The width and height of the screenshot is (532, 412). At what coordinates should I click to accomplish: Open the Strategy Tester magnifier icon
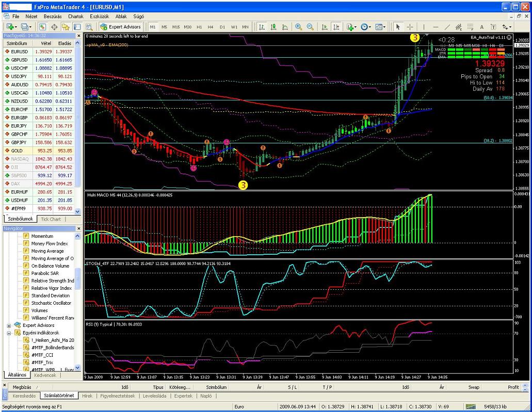(89, 27)
